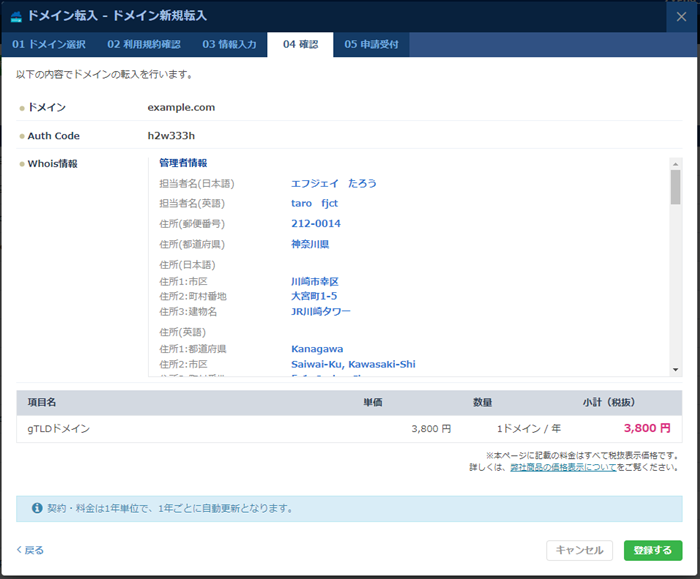The image size is (700, 579).
Task: Click the Whois scrollbar down arrow
Action: tap(675, 370)
